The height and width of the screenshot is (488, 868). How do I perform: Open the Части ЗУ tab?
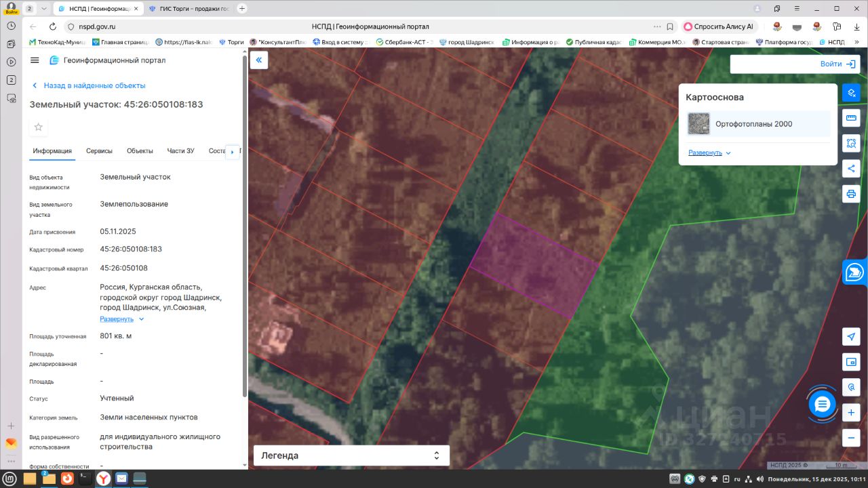180,151
